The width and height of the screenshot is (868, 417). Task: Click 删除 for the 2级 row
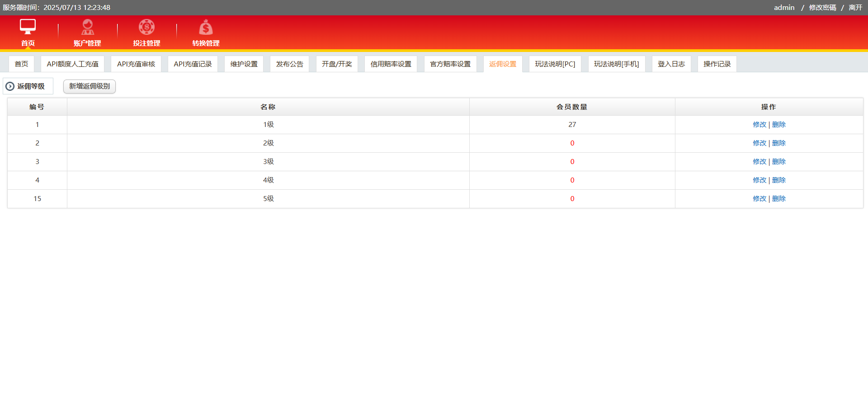779,143
